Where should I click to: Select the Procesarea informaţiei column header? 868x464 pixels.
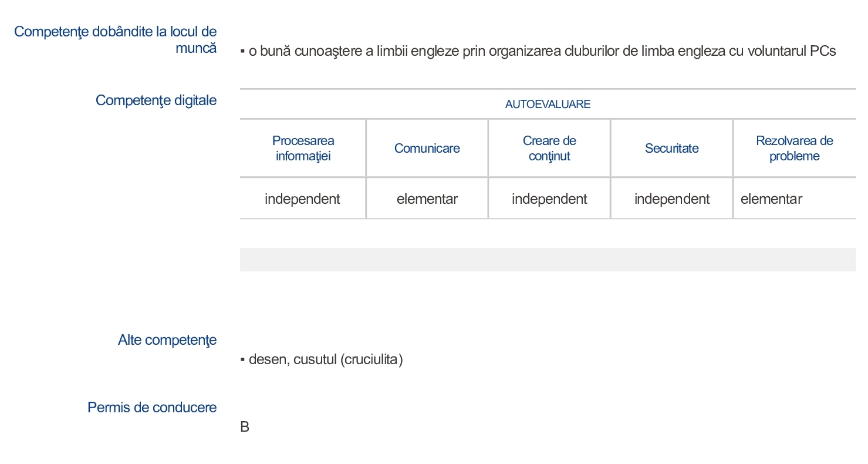(x=303, y=149)
